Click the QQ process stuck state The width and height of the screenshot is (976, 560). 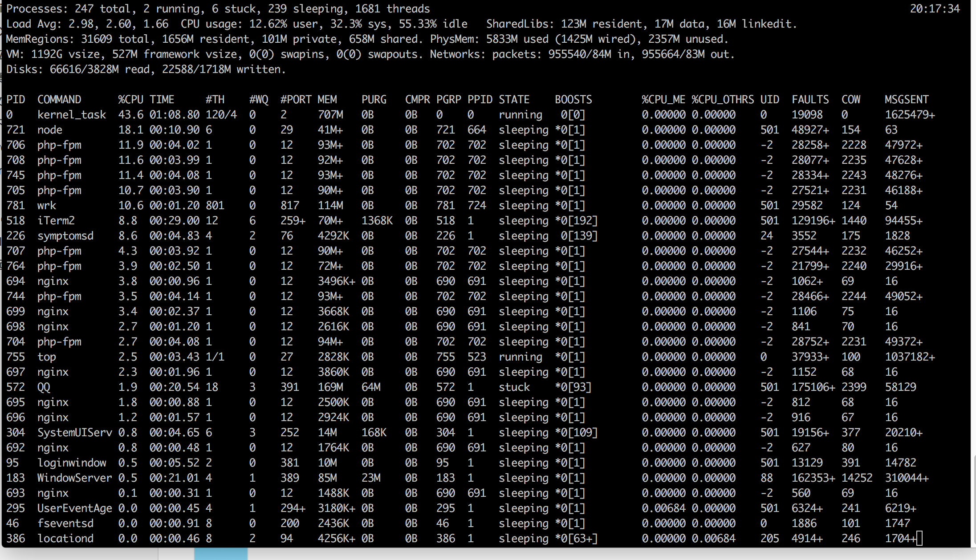pyautogui.click(x=514, y=387)
